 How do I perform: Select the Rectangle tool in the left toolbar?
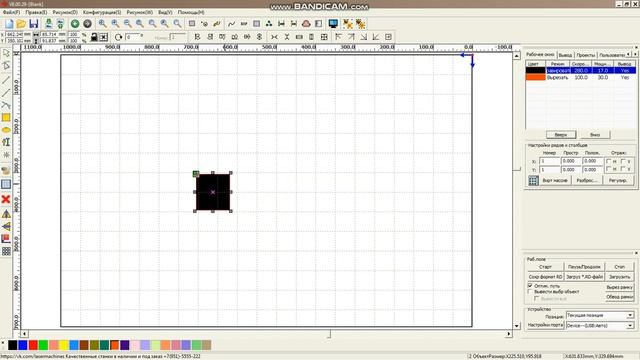pos(6,118)
